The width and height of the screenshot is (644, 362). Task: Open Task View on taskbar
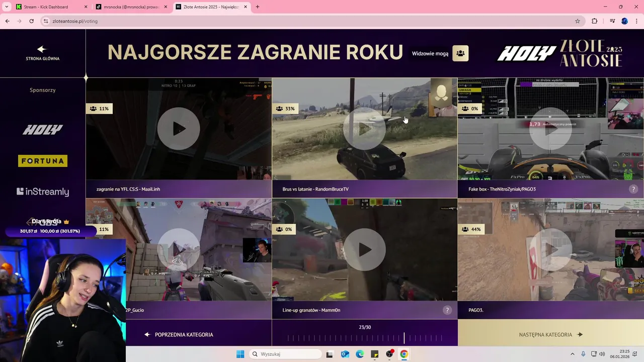(330, 354)
